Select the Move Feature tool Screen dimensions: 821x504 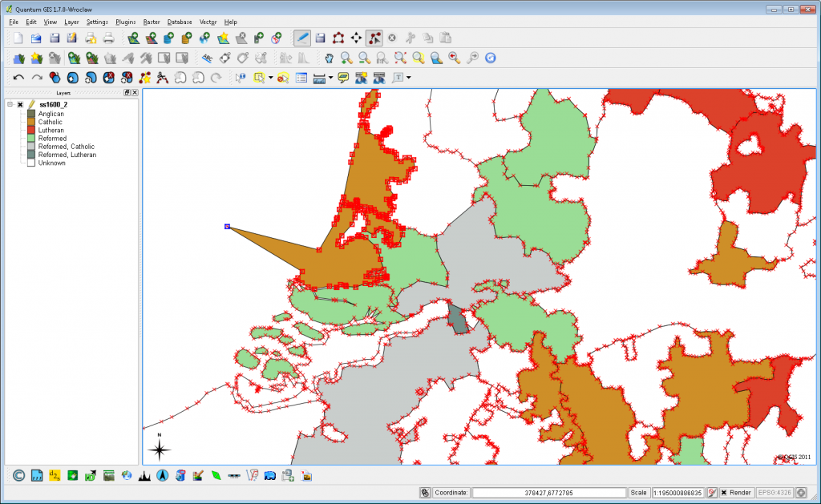tap(356, 38)
